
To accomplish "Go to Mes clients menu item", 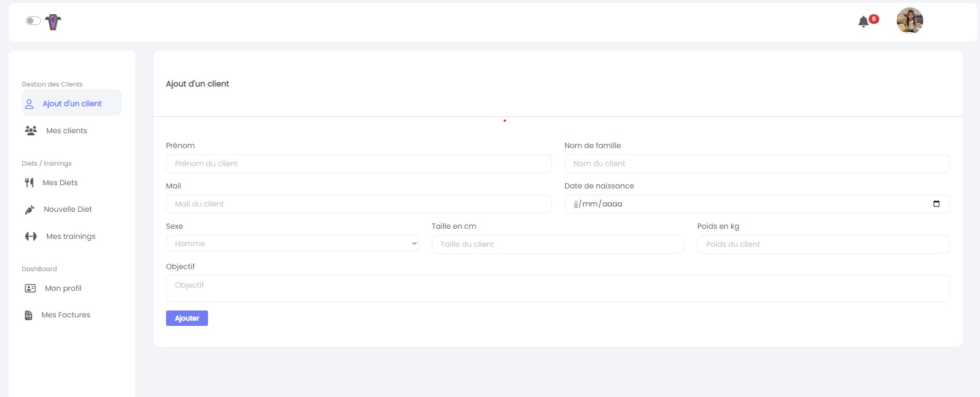I will (66, 131).
